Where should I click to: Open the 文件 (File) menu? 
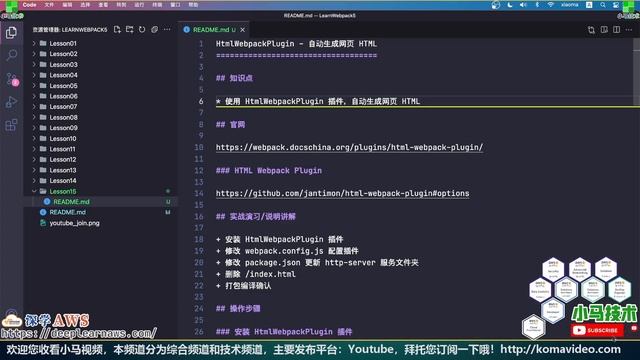pos(49,5)
